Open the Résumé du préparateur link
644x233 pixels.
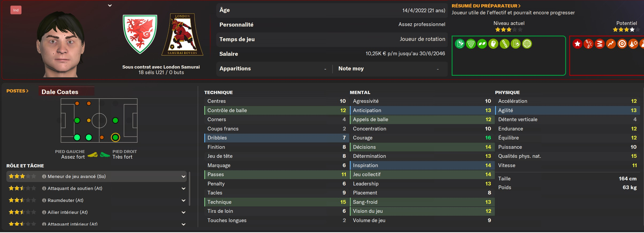(x=486, y=6)
